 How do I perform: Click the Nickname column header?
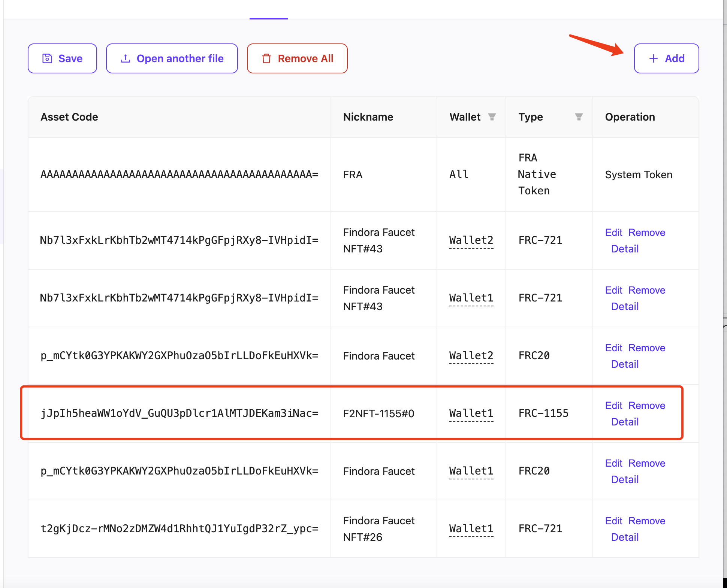click(368, 117)
